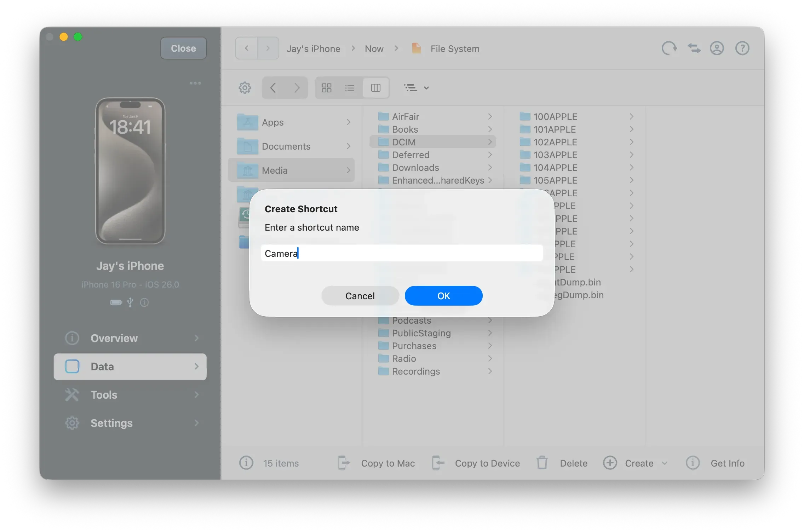Switch to grid view in the file browser
This screenshot has height=532, width=804.
(x=326, y=87)
